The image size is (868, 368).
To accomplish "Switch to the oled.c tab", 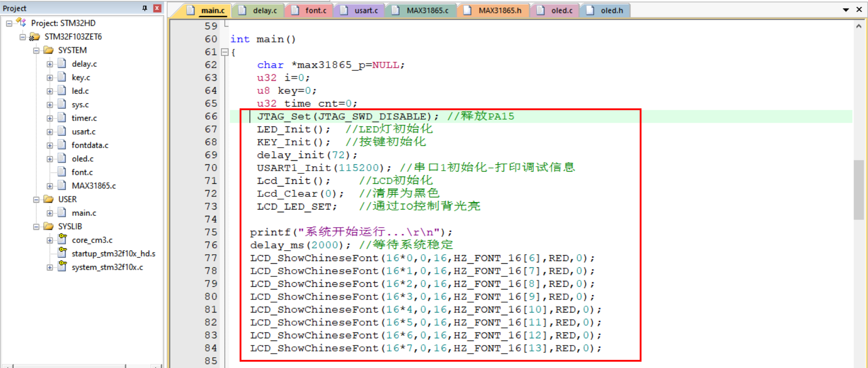I will click(x=561, y=10).
